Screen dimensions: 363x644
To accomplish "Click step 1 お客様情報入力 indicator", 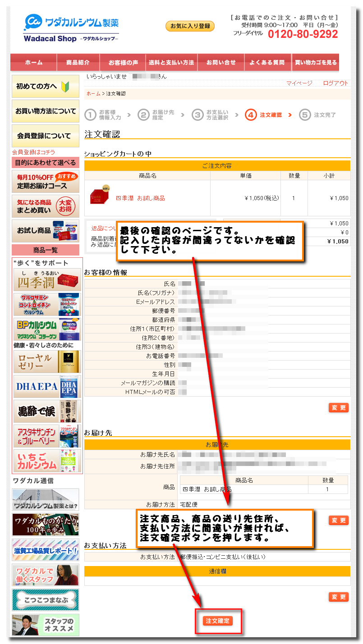I will click(x=103, y=114).
